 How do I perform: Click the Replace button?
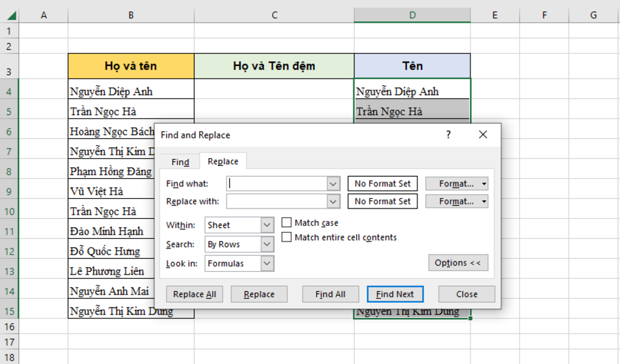(259, 295)
